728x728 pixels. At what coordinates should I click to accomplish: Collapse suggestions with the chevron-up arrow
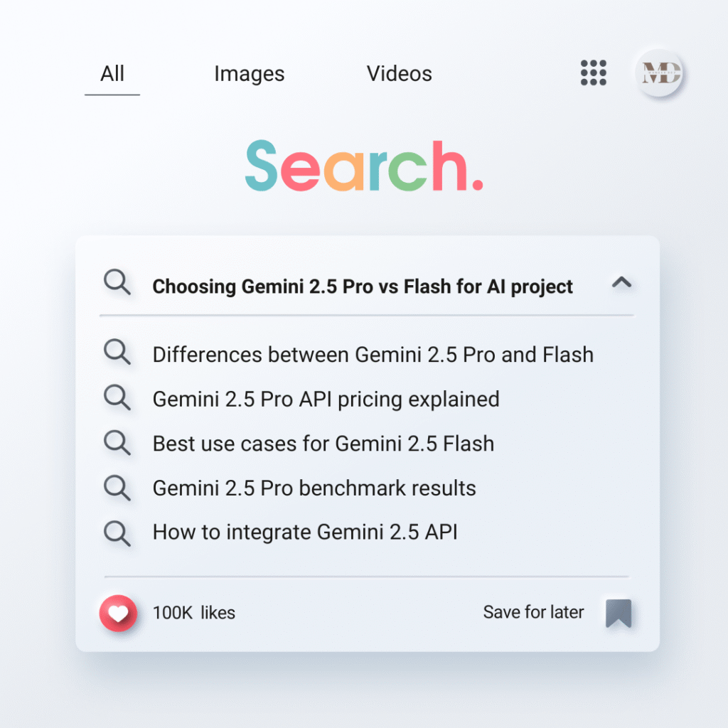click(621, 283)
